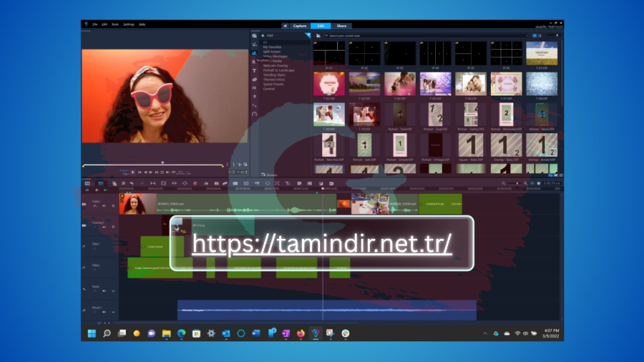
Task: Switch to Timeline view icon
Action: pos(101,184)
